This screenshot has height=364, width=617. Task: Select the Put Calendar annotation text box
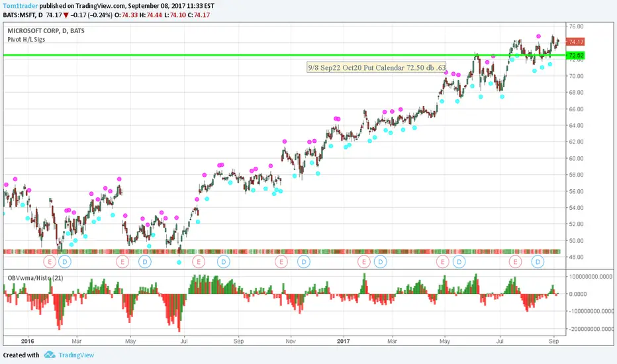point(377,68)
